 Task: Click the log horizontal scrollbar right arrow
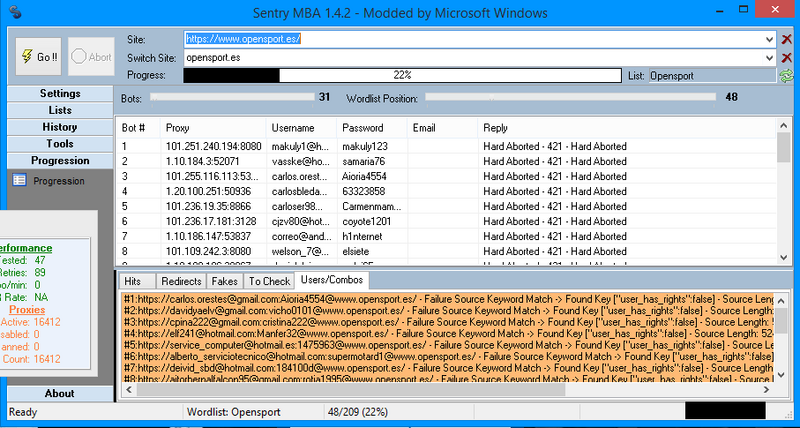click(x=766, y=390)
